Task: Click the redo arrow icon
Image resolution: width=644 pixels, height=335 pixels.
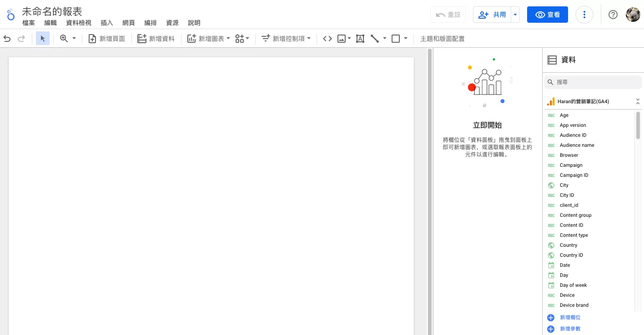Action: 21,39
